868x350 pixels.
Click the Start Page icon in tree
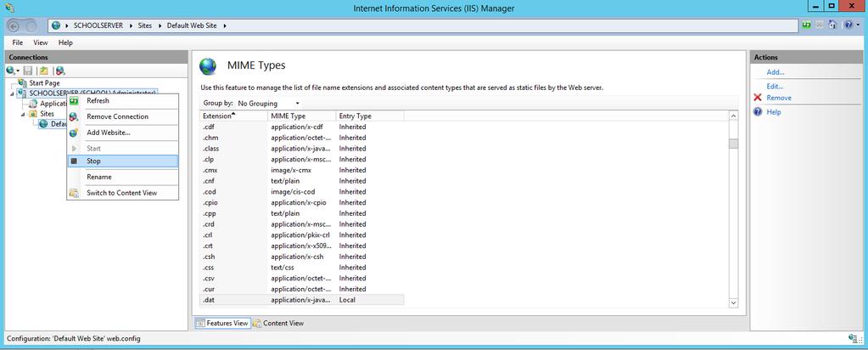pos(23,82)
